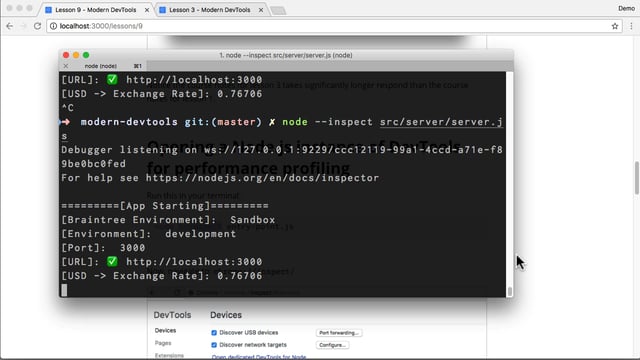Focus the address bar showing localhost:3000/lessons/9
This screenshot has width=640, height=360.
334,26
